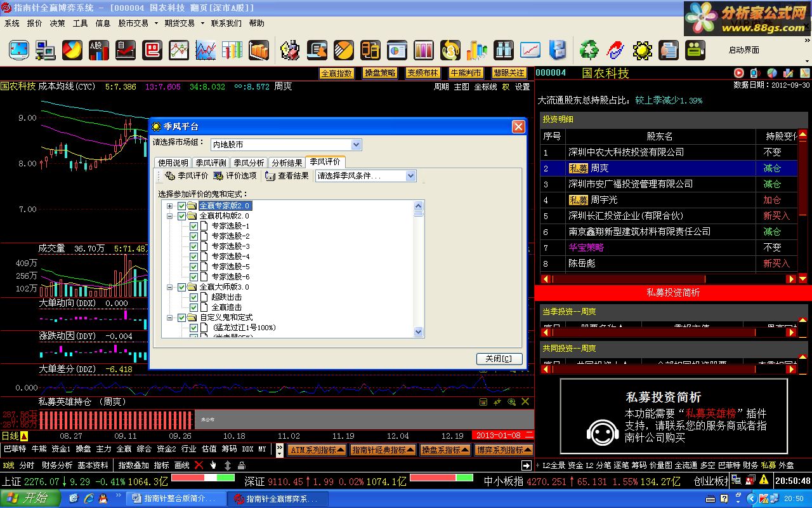The width and height of the screenshot is (812, 508).
Task: Collapse the 自定义鬼和定式 tree node
Action: [x=170, y=317]
